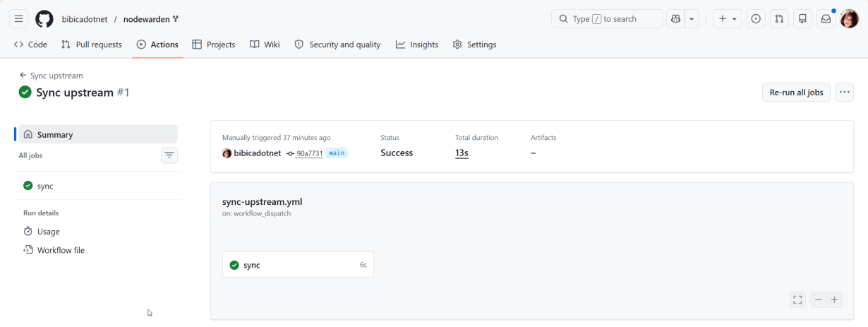
Task: Open the Security and quality tab
Action: coord(337,44)
